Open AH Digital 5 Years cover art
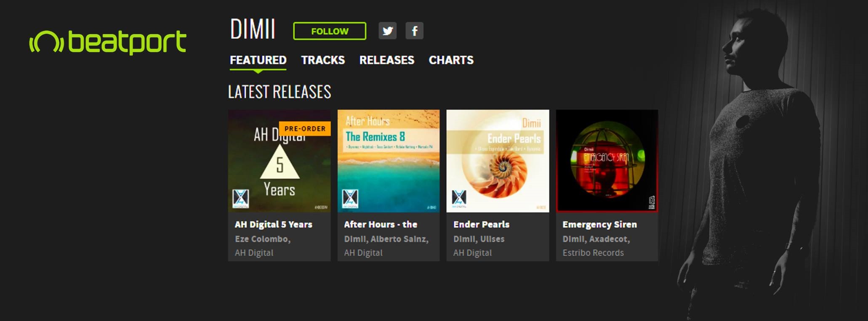 [x=280, y=161]
